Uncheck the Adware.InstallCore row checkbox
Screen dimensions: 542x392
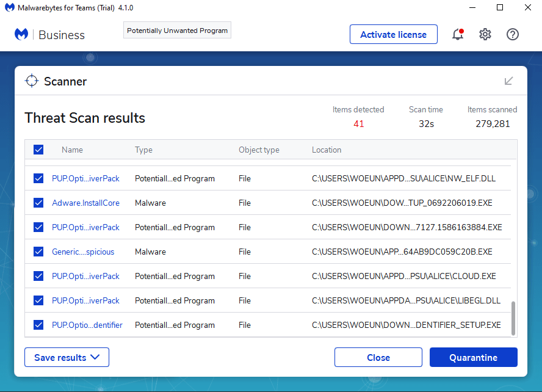tap(38, 203)
